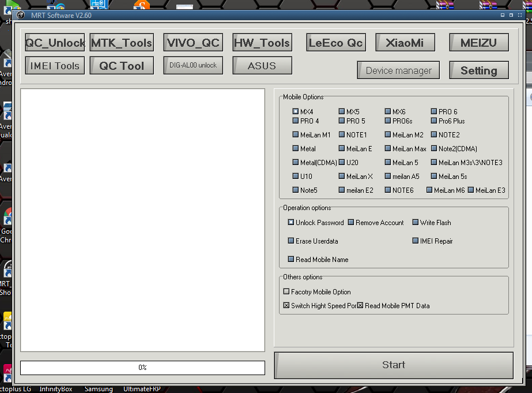532x393 pixels.
Task: Open IMEI Tools
Action: click(55, 65)
